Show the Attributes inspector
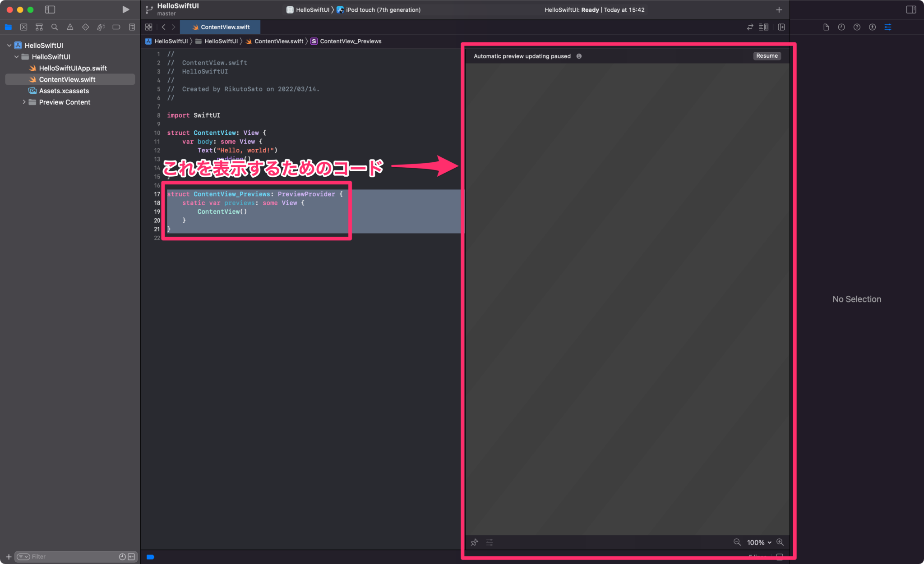This screenshot has width=924, height=564. pyautogui.click(x=887, y=27)
